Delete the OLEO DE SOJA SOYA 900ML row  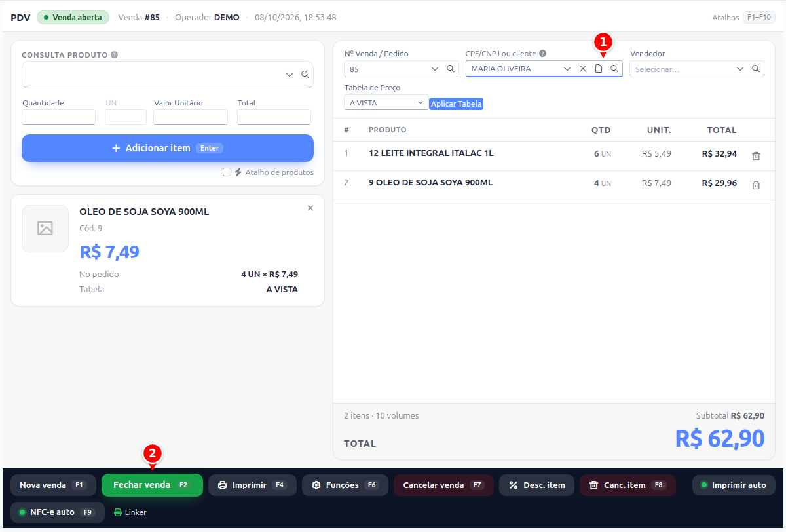[756, 185]
